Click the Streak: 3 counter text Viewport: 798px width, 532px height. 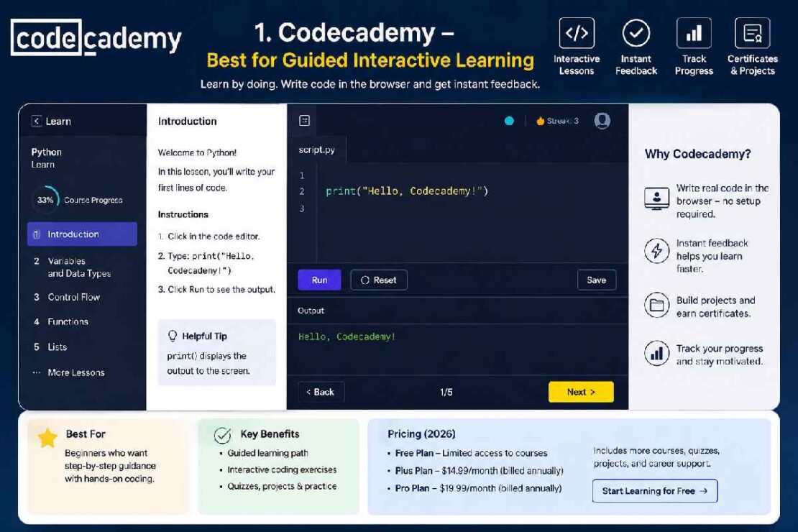562,121
